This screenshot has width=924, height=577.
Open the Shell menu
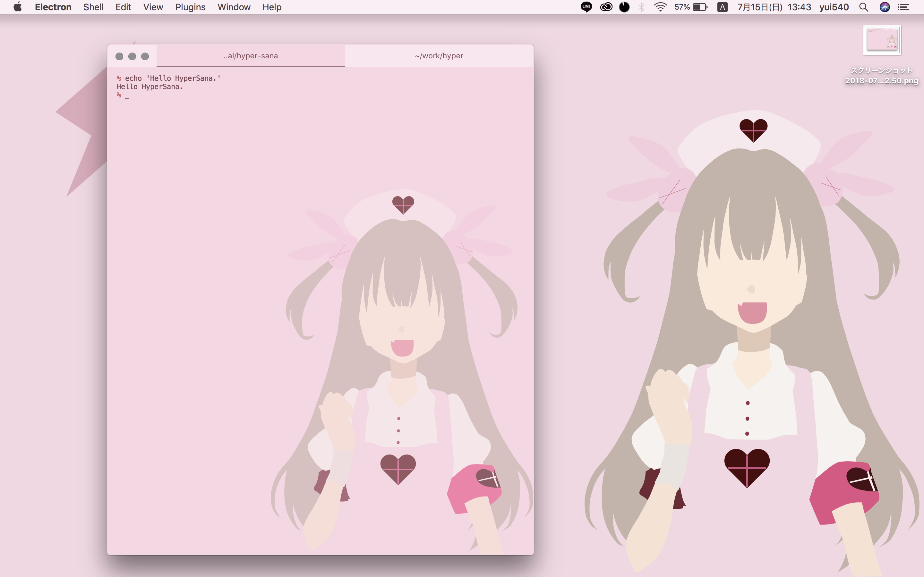tap(93, 7)
